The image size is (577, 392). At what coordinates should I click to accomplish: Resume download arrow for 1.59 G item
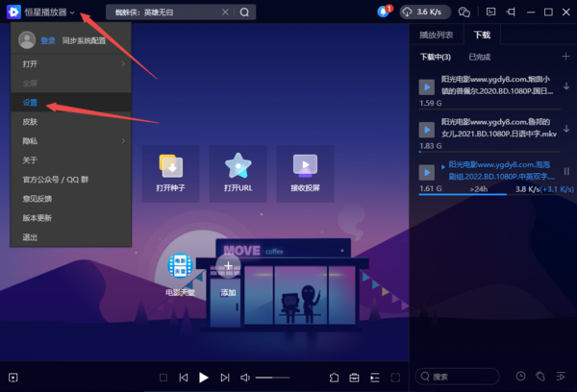566,86
